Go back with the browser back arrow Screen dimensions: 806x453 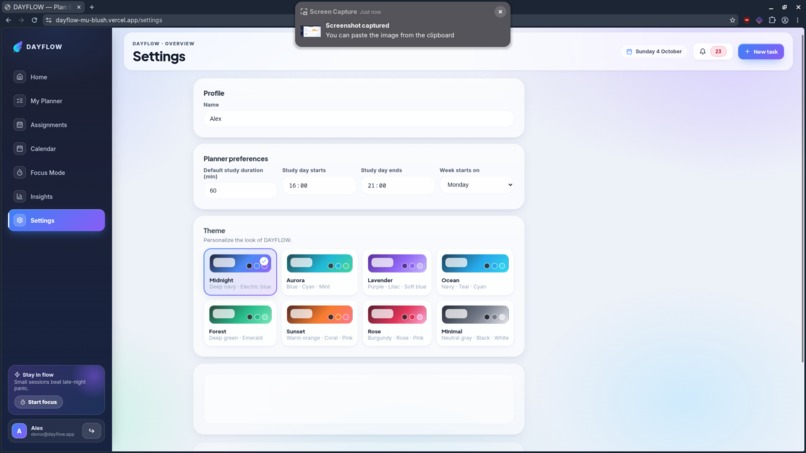pos(8,20)
